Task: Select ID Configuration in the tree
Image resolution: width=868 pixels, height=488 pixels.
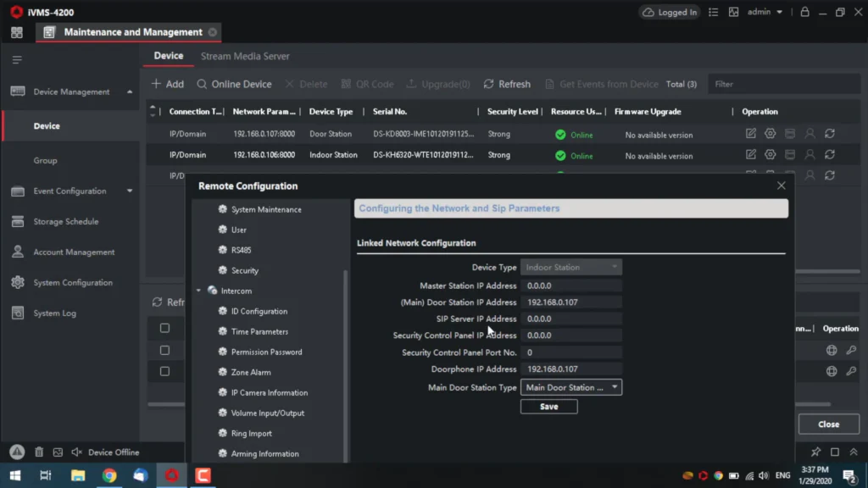Action: pos(259,312)
